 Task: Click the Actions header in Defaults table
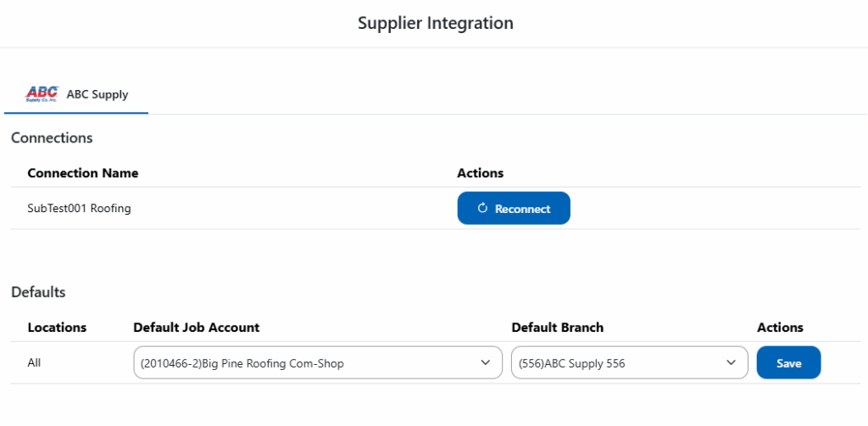(780, 328)
